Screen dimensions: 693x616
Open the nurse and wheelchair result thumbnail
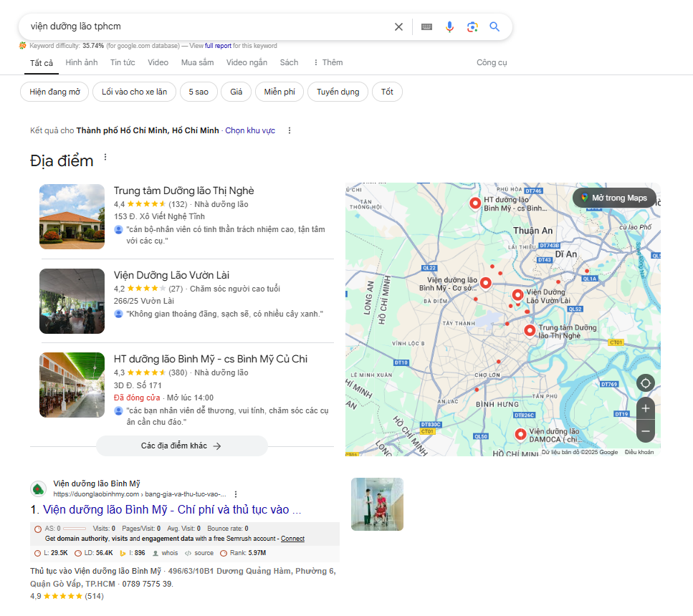[x=378, y=504]
